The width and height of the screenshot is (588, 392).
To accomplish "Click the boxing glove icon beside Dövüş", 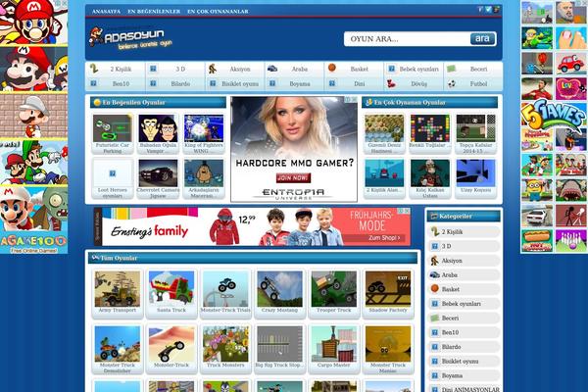I will 391,83.
